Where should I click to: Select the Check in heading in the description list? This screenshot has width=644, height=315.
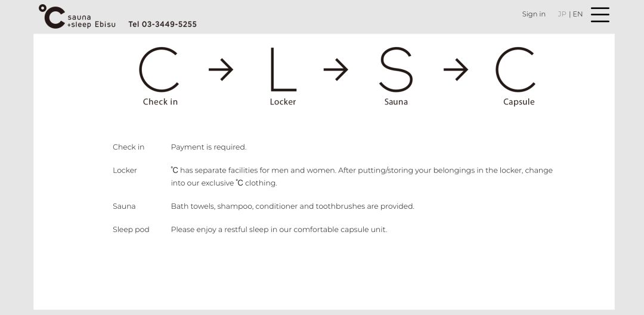[128, 147]
